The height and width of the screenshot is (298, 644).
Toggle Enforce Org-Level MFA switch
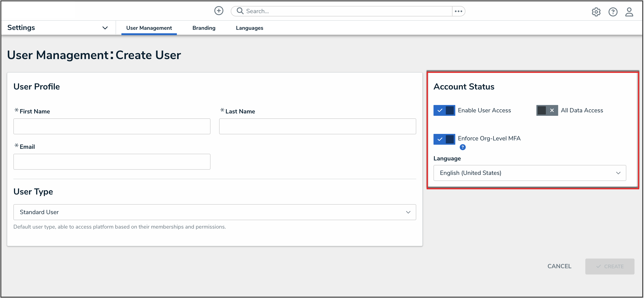coord(444,139)
